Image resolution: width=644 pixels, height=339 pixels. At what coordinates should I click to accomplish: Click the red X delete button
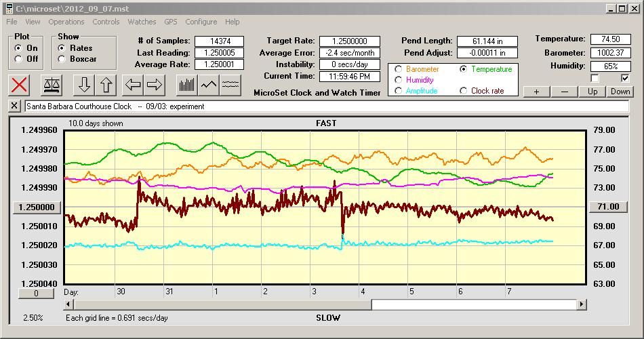(19, 85)
